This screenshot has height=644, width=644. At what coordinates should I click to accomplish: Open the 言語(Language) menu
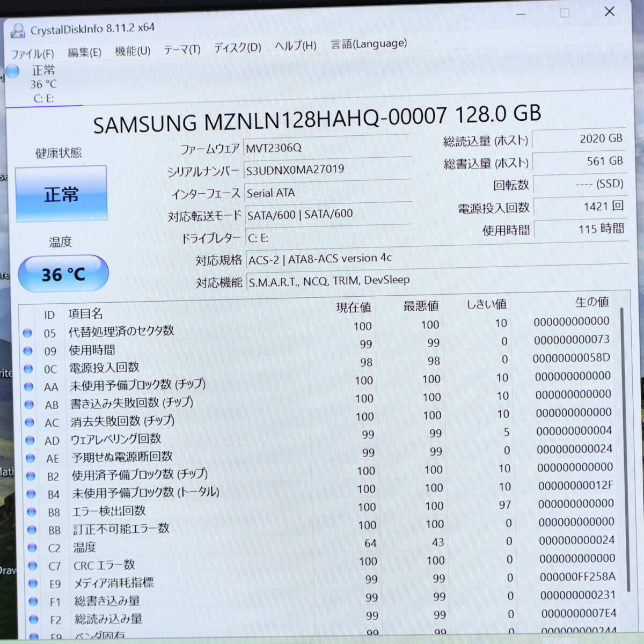pyautogui.click(x=369, y=43)
